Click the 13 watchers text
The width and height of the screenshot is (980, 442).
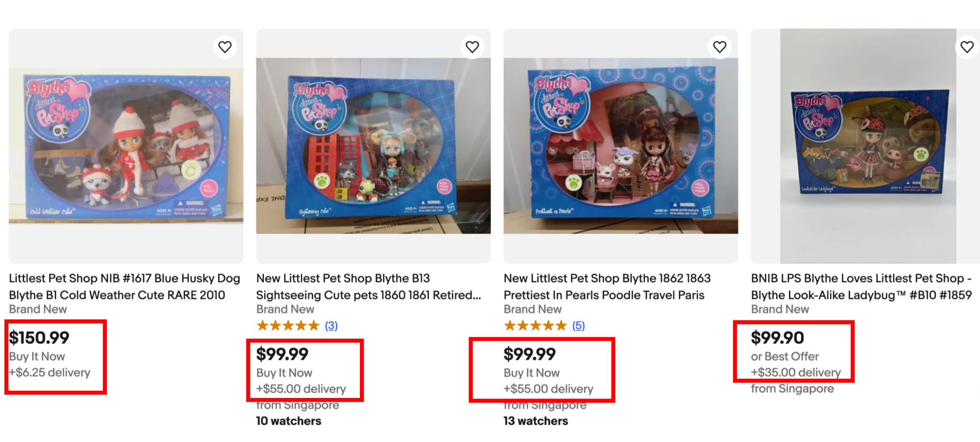[535, 421]
